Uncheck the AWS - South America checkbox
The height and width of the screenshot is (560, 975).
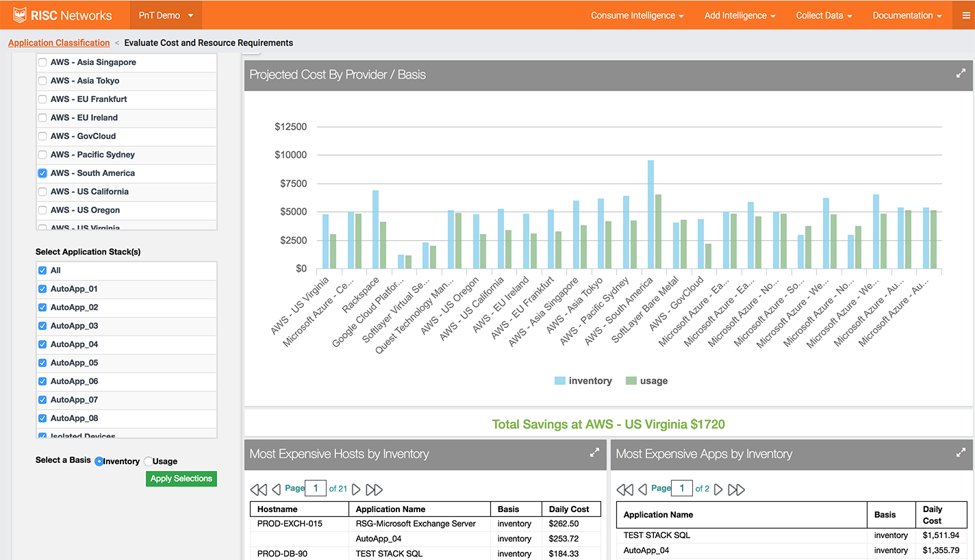pos(42,173)
